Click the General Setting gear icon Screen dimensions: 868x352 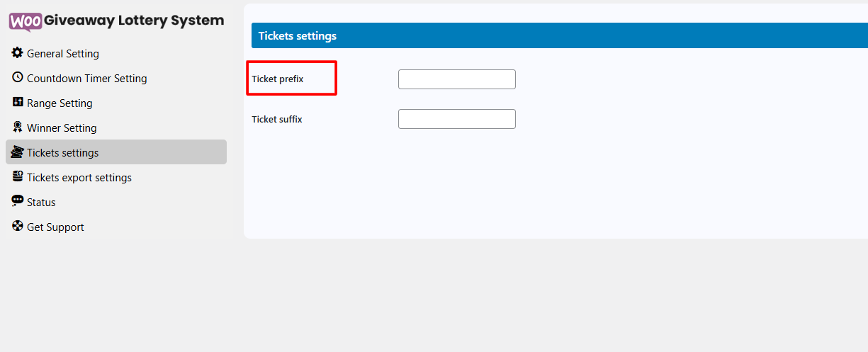[x=18, y=53]
